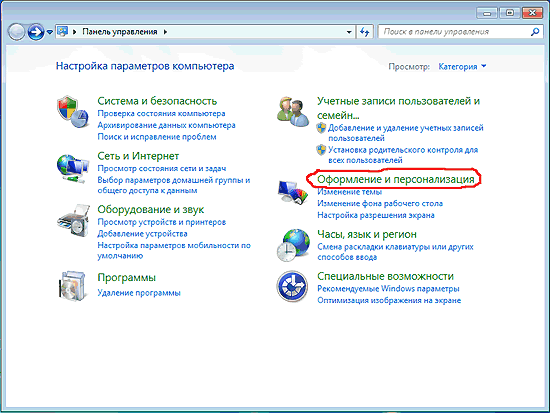
Task: Click Смена раскладки клавиатуры link
Action: pyautogui.click(x=395, y=252)
